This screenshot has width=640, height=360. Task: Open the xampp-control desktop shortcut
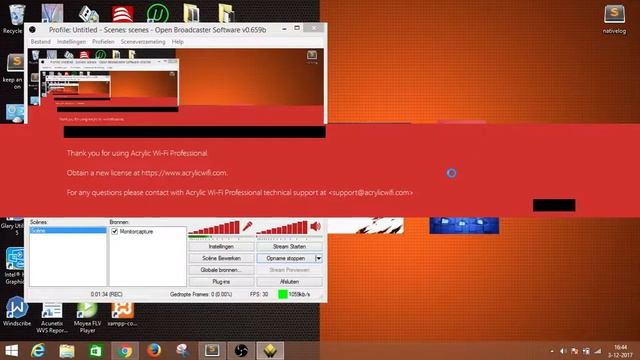pyautogui.click(x=122, y=315)
